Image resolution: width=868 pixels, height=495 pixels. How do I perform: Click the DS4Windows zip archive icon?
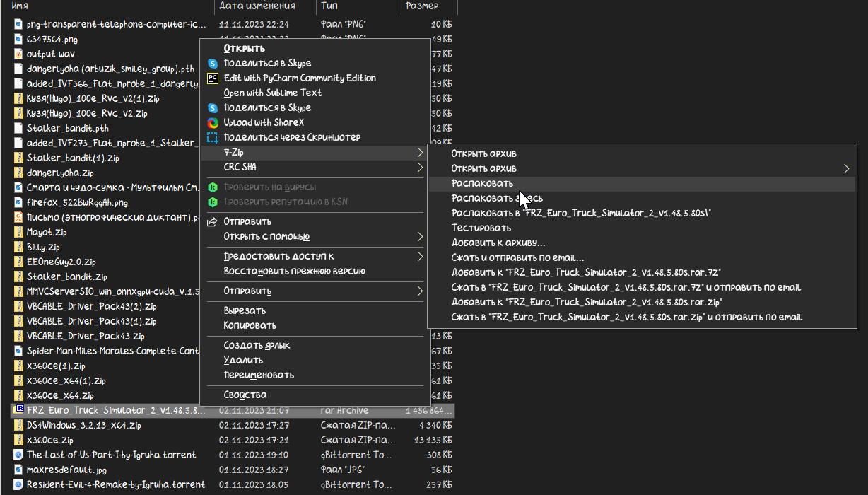pos(19,425)
